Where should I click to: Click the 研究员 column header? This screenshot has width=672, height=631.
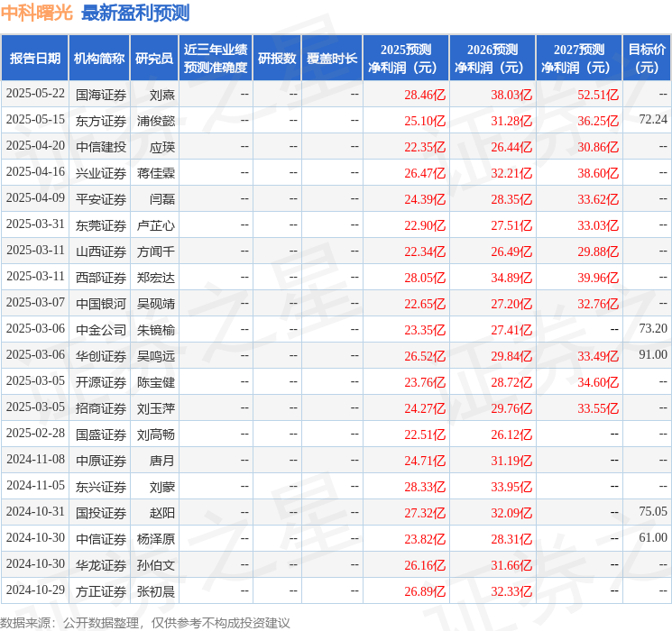pyautogui.click(x=154, y=59)
